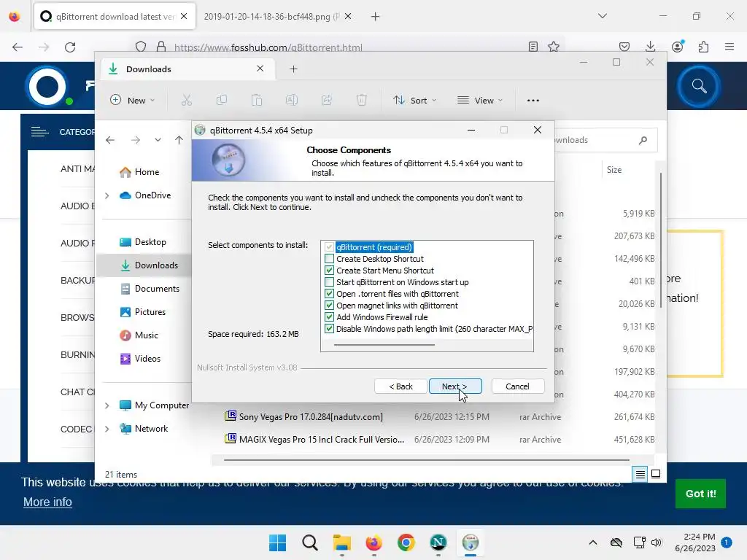Screen dimensions: 747x560
Task: Open the Windows Start menu
Action: pos(278,542)
